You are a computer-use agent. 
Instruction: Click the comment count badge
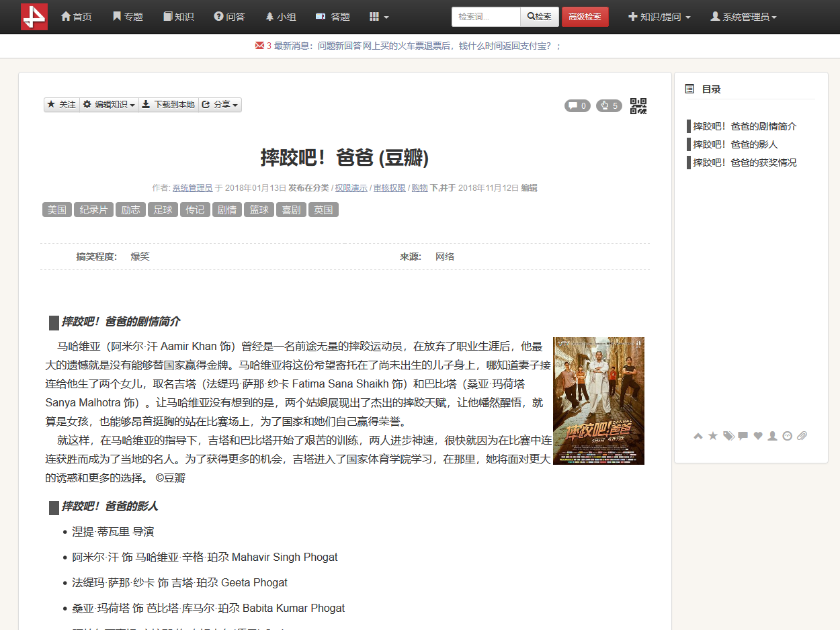tap(577, 105)
